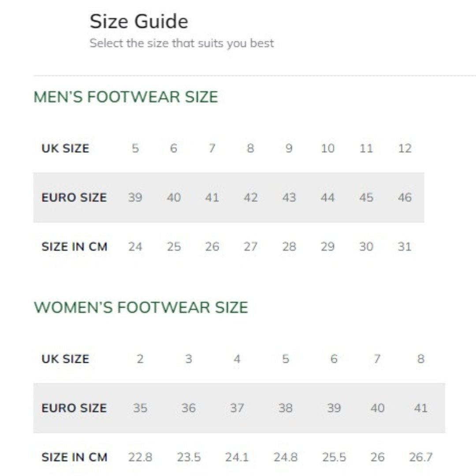The height and width of the screenshot is (476, 476).
Task: Select women's Euro size 35
Action: click(140, 408)
